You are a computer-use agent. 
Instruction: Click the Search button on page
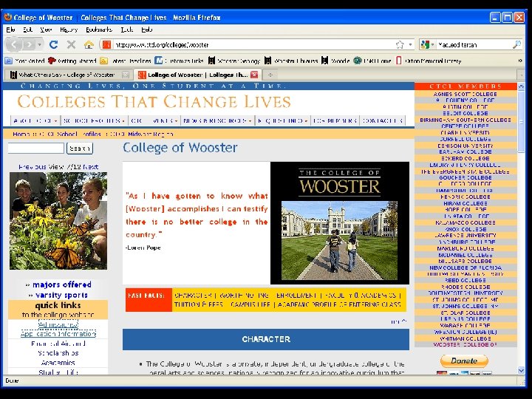pyautogui.click(x=80, y=149)
